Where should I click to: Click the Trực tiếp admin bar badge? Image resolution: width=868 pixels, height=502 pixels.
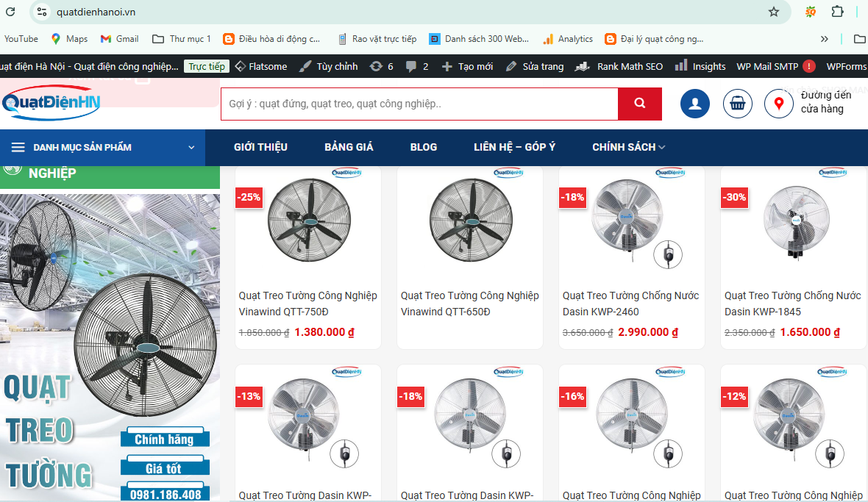point(207,66)
